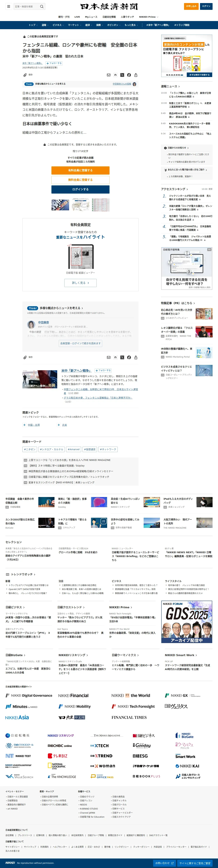The width and height of the screenshot is (218, 868).
Task: Click まずは無料で体験する in the ad
Action: click(199, 75)
